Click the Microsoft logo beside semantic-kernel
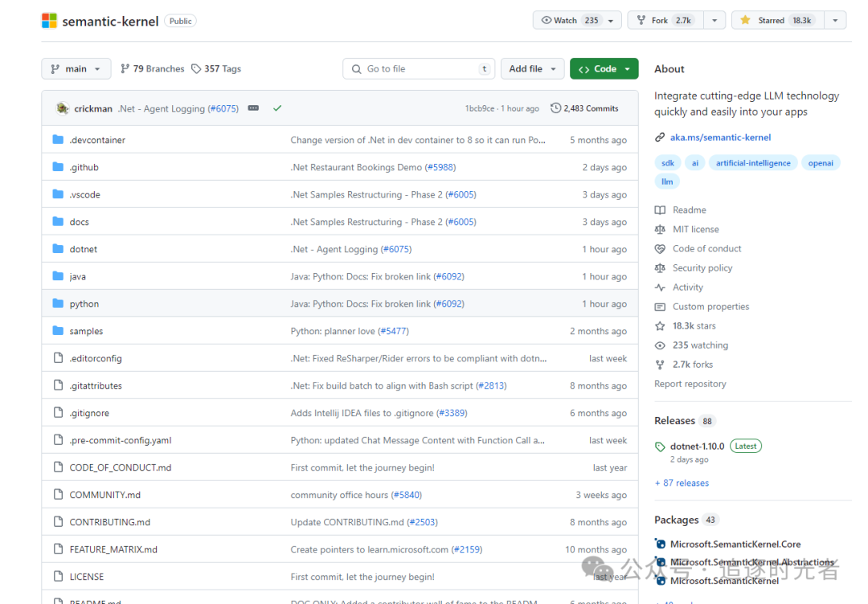The image size is (868, 604). pos(49,21)
